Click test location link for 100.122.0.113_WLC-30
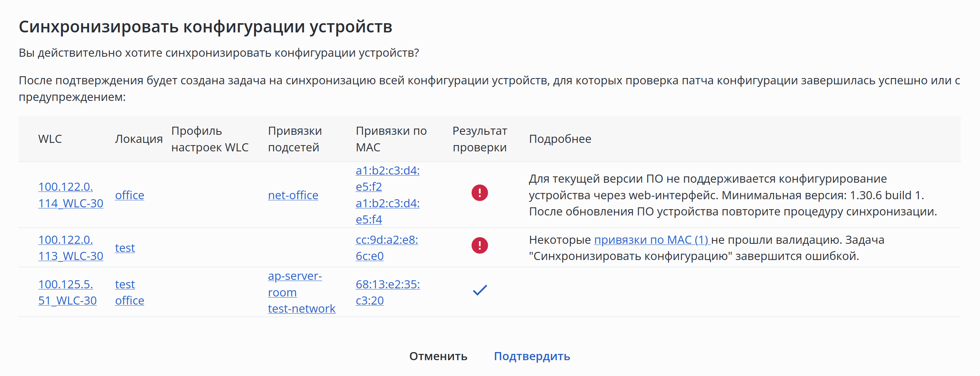 click(x=125, y=248)
